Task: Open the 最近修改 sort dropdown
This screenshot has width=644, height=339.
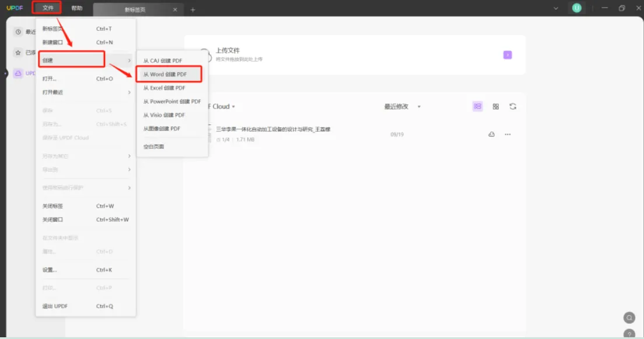Action: pos(402,106)
